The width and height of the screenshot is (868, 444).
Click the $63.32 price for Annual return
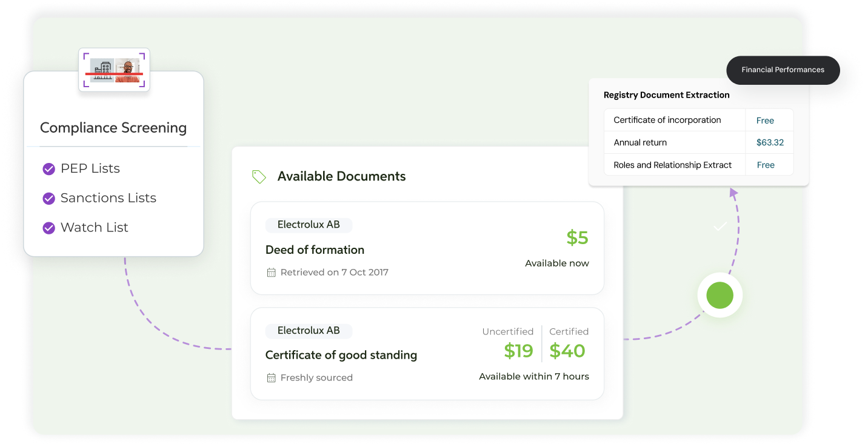(770, 143)
